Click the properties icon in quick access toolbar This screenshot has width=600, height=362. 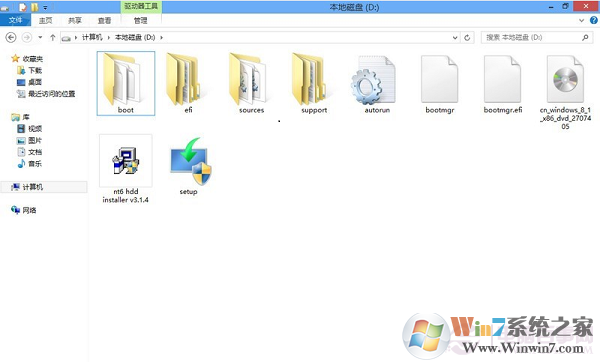(23, 7)
